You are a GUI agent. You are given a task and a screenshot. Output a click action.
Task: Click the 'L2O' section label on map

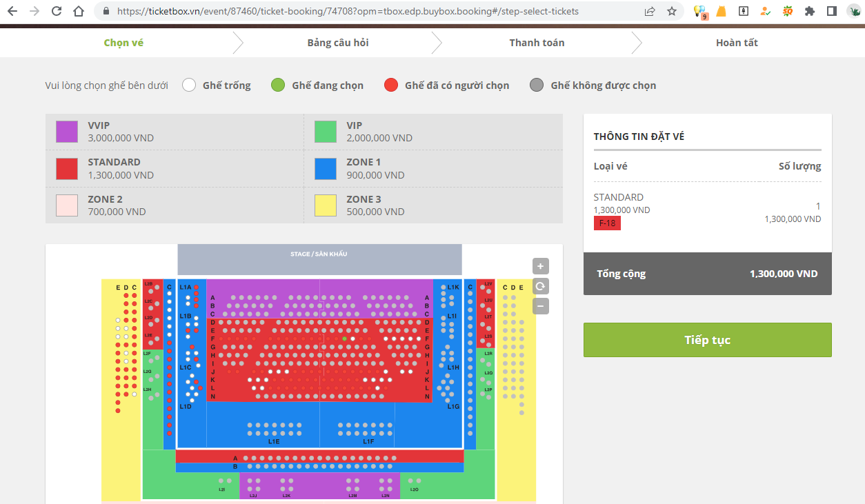point(414,490)
